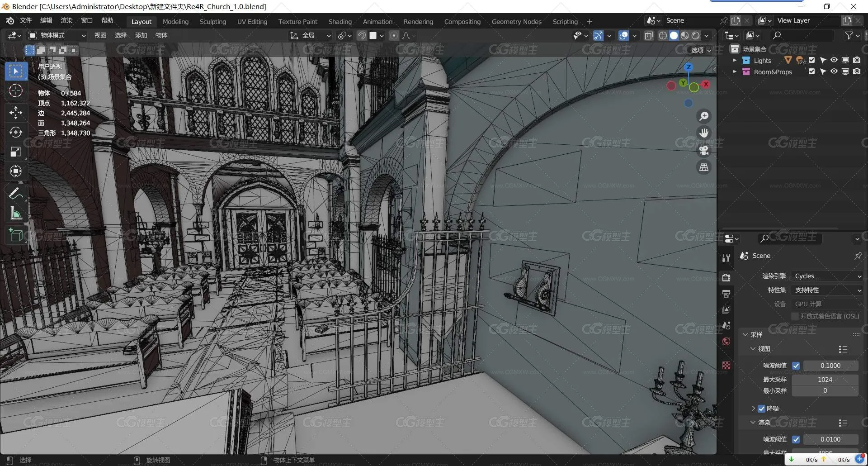Toggle X-ray mode in viewport header
The image size is (868, 466).
click(x=649, y=35)
